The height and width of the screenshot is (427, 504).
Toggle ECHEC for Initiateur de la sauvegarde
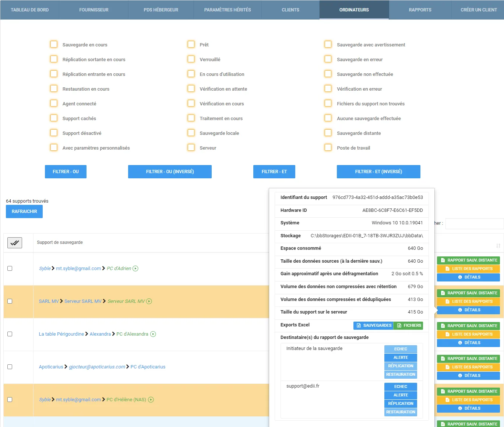click(x=401, y=349)
